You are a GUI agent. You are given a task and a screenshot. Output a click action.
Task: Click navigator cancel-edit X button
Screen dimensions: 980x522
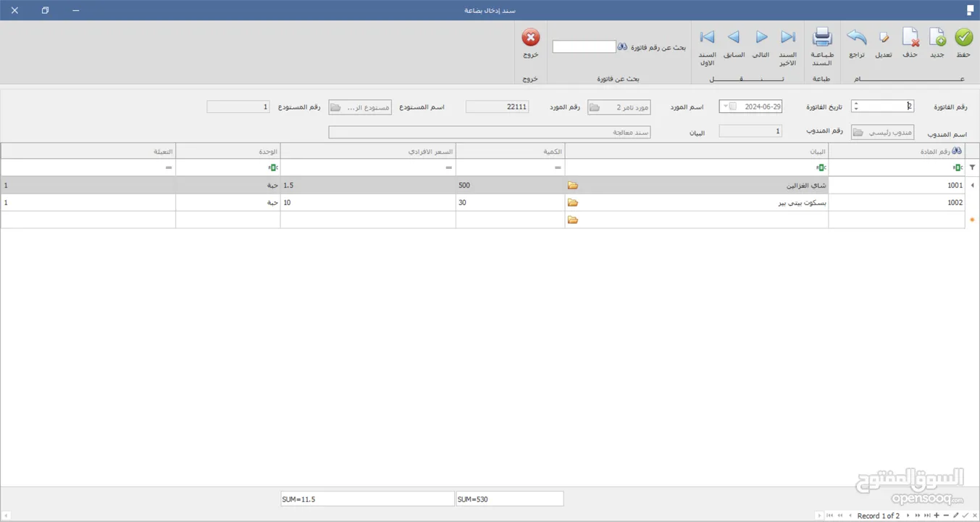click(x=975, y=515)
